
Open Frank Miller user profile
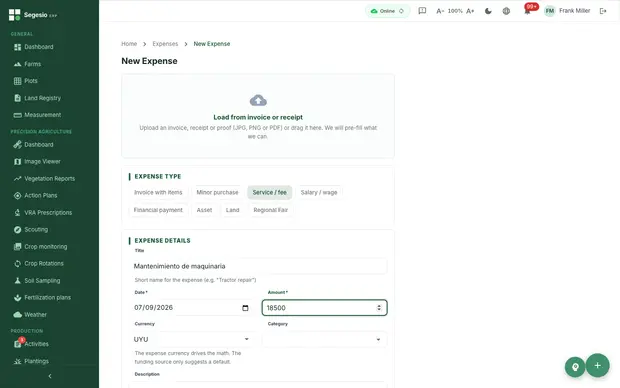click(x=567, y=11)
